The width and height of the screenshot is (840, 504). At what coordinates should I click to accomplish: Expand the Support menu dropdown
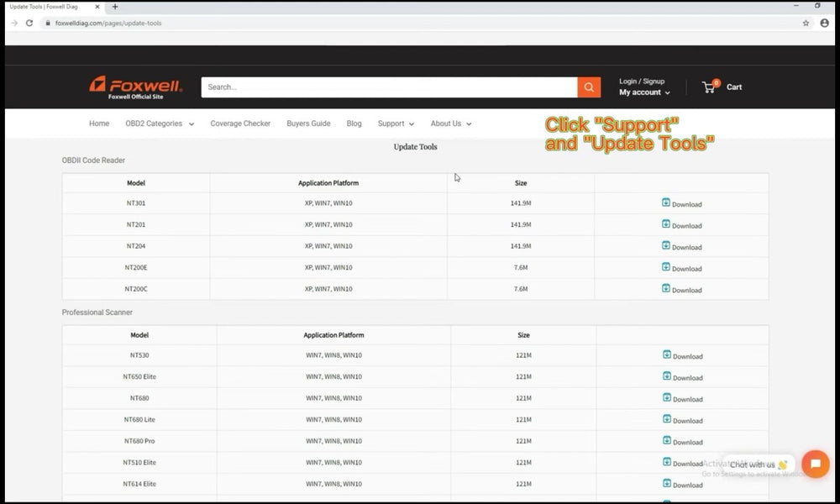coord(396,123)
